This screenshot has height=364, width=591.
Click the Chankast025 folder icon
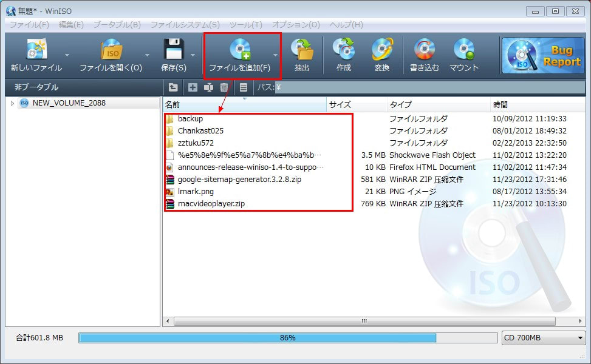(170, 131)
